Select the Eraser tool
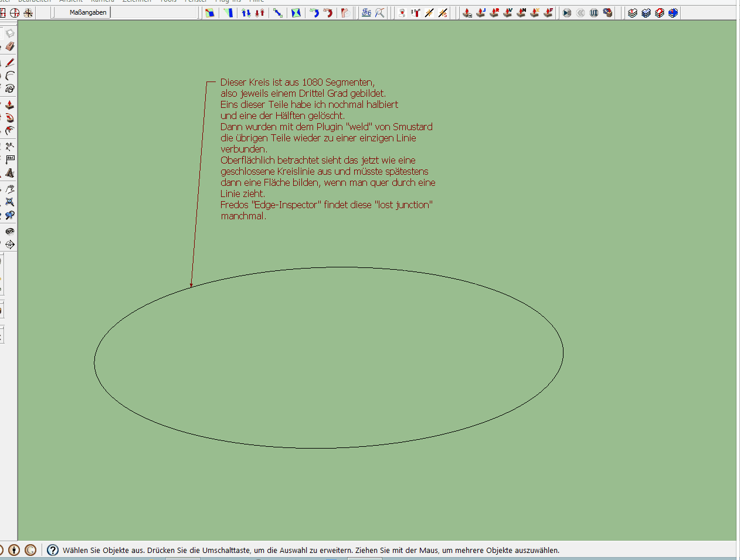This screenshot has width=740, height=560. [x=10, y=47]
